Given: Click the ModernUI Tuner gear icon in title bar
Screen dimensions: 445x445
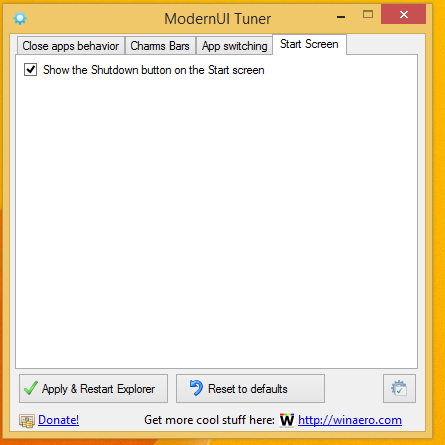Looking at the screenshot, I should tap(20, 18).
